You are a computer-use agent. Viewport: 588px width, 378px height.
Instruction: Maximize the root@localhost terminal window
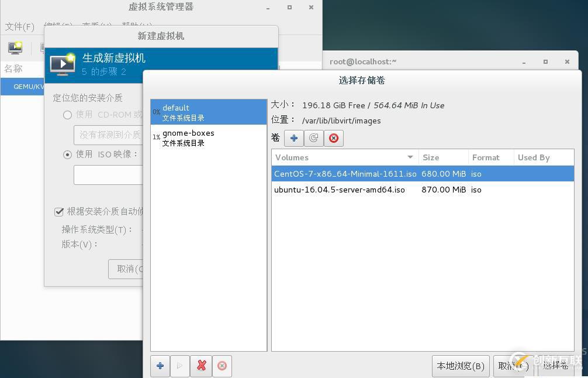545,61
